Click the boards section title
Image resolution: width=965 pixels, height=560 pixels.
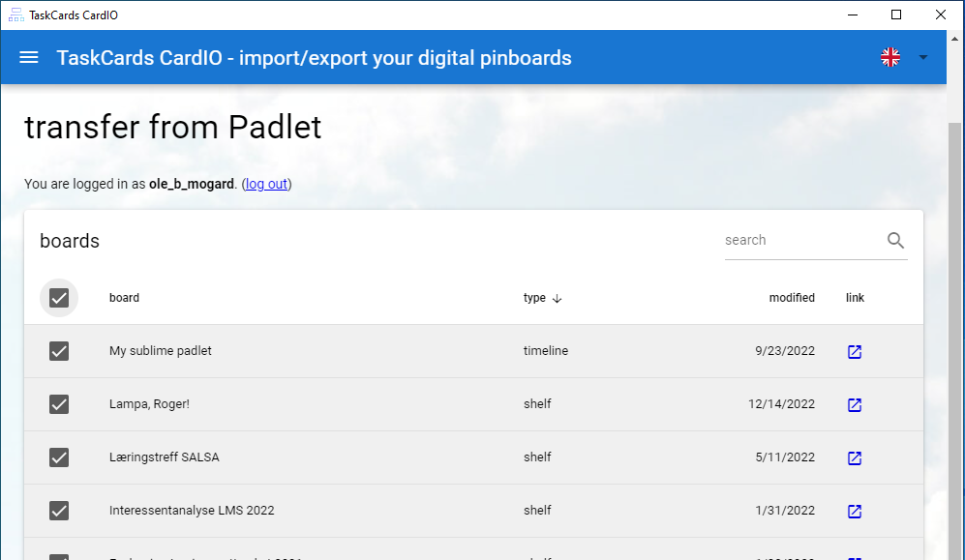[70, 241]
